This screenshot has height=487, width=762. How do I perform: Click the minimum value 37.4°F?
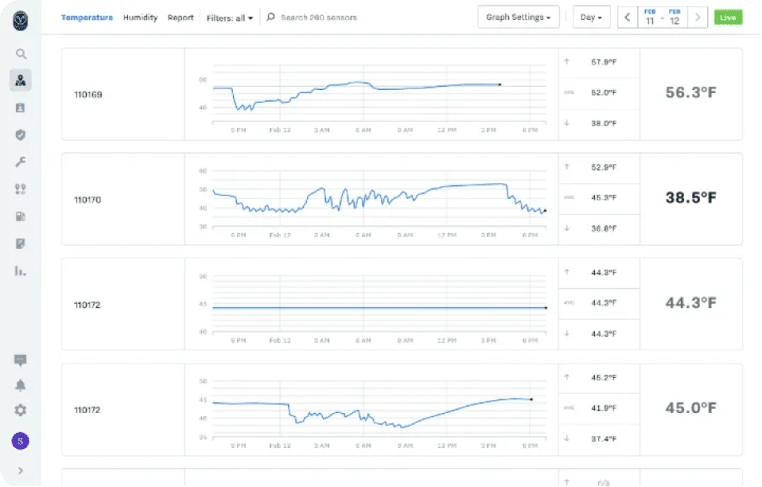[604, 439]
